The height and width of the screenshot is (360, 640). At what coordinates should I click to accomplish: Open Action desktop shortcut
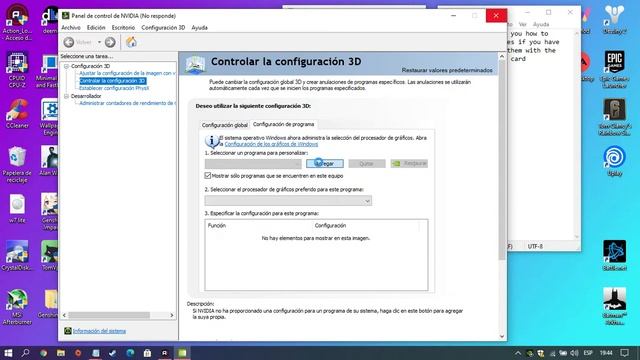tap(17, 22)
